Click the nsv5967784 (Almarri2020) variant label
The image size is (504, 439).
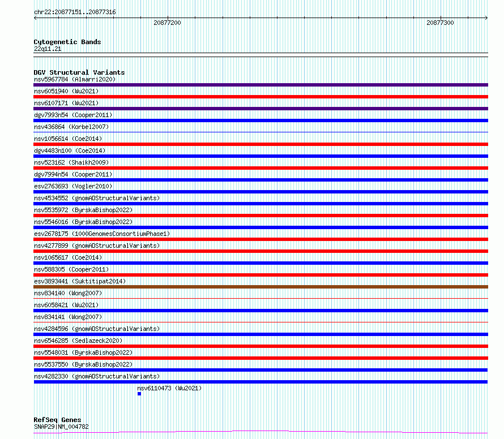[75, 79]
